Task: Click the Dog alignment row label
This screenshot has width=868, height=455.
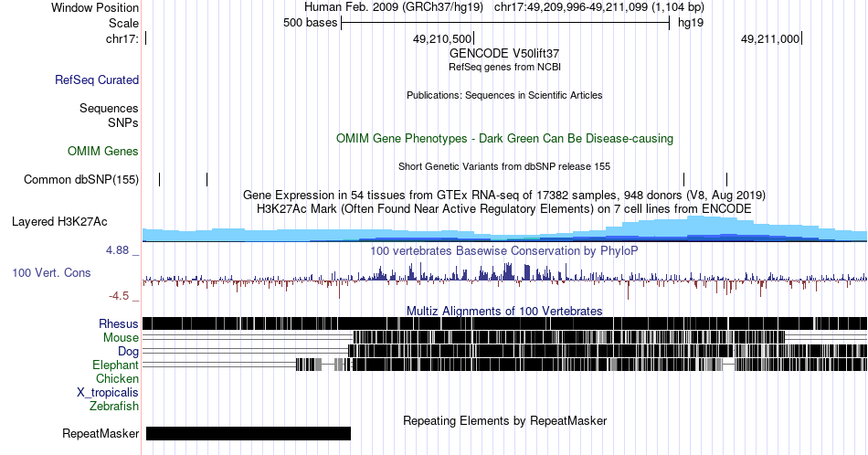Action: coord(128,352)
